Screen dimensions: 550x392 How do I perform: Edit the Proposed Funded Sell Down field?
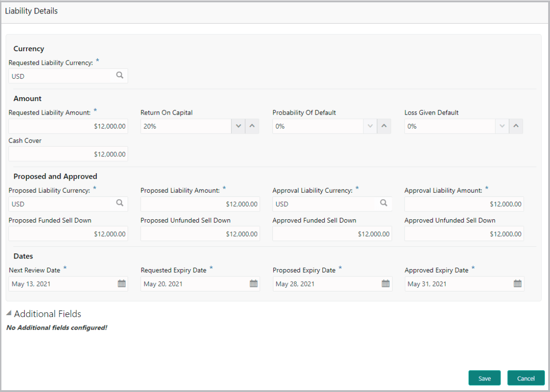(x=68, y=234)
